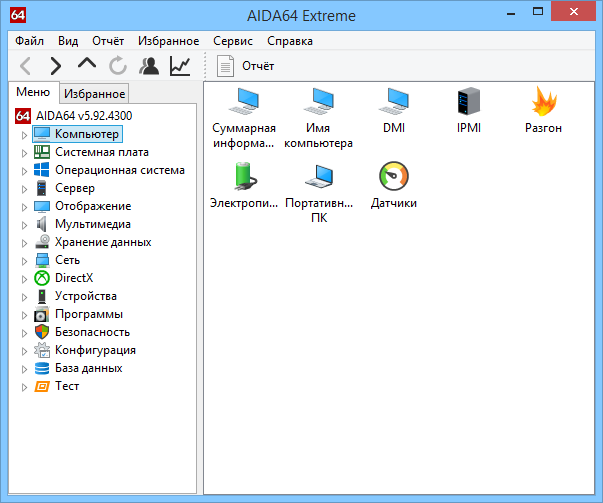Select the DirectX Xbox icon
The width and height of the screenshot is (603, 503).
[42, 278]
